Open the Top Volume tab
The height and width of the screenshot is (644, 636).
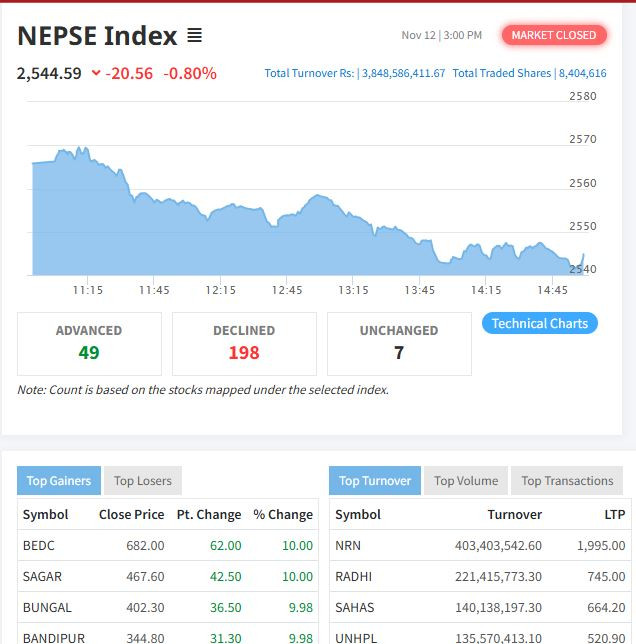click(467, 481)
